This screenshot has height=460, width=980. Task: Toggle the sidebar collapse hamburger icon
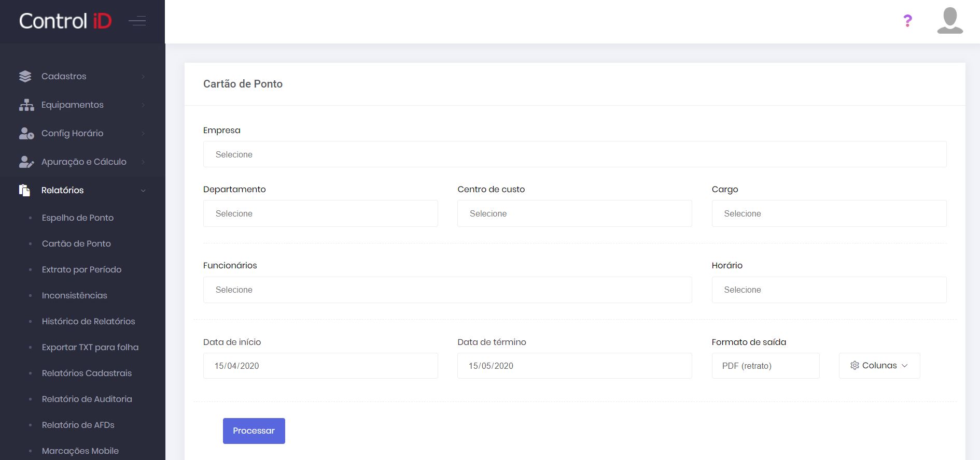137,21
